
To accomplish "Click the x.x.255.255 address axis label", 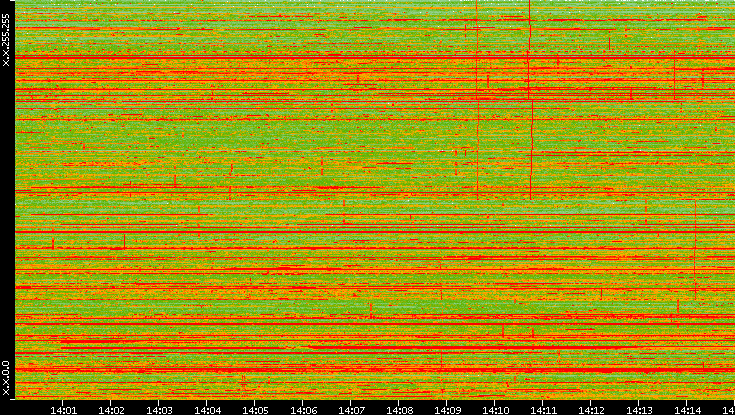I will [6, 40].
